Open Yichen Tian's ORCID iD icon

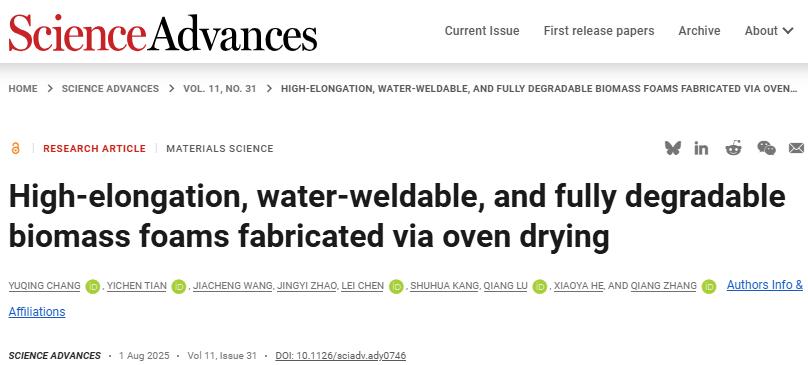(179, 286)
